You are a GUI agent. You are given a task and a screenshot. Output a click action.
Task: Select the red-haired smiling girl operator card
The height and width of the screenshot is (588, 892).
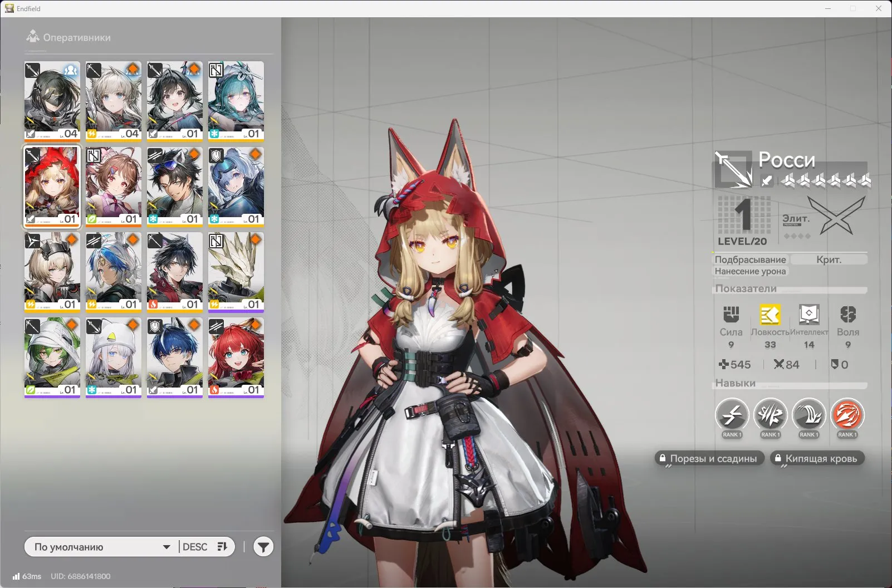pos(236,357)
